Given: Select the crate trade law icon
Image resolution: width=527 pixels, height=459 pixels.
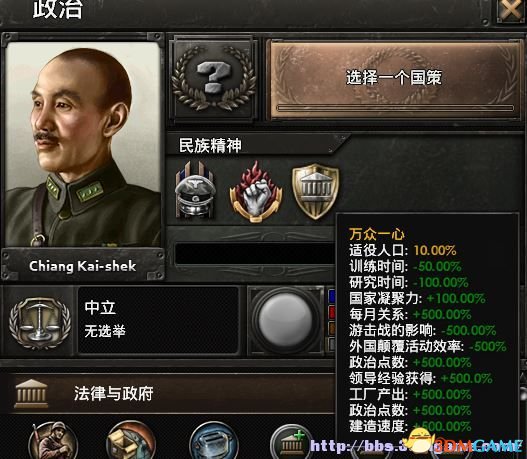Looking at the screenshot, I should (131, 441).
